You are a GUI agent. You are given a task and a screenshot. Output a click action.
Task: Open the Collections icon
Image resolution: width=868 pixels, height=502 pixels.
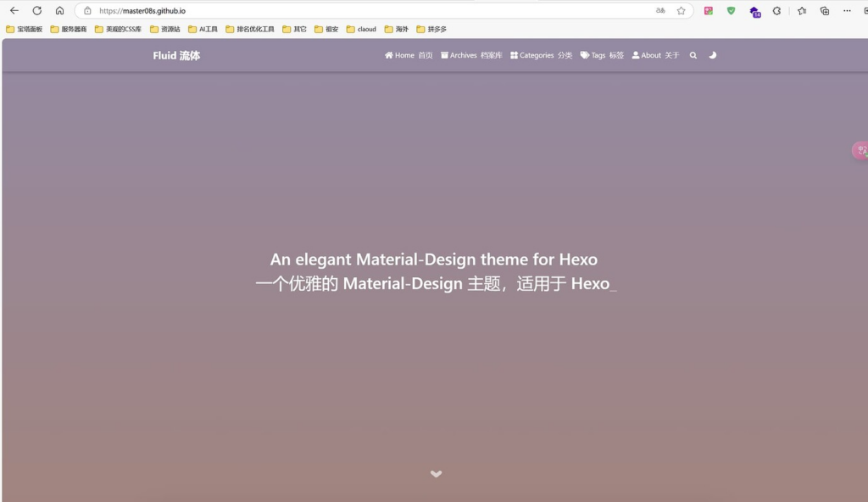pyautogui.click(x=823, y=11)
